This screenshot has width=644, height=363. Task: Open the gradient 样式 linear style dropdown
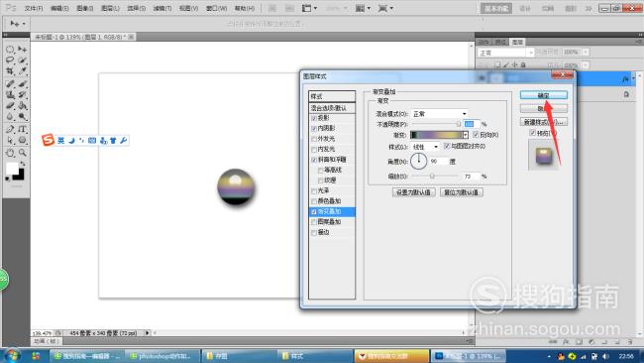tap(425, 147)
